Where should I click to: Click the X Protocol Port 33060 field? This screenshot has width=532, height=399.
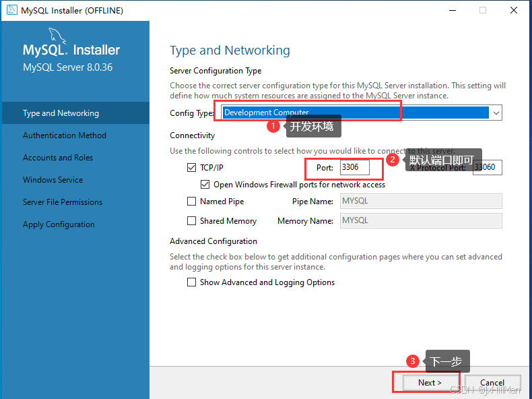pyautogui.click(x=487, y=167)
